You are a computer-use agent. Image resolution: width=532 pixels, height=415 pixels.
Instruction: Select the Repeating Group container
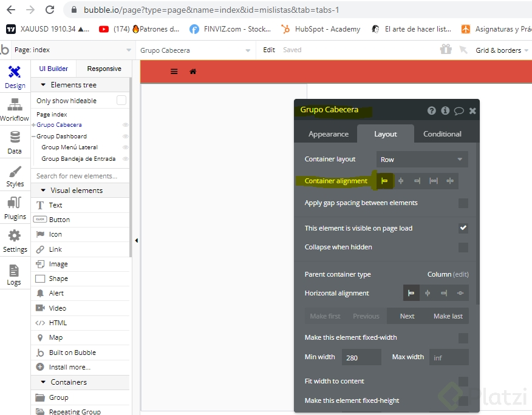pyautogui.click(x=80, y=411)
